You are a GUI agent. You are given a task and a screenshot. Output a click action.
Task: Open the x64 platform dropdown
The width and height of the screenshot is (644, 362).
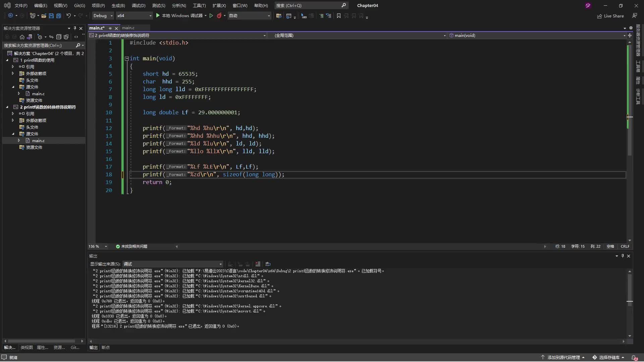click(134, 15)
